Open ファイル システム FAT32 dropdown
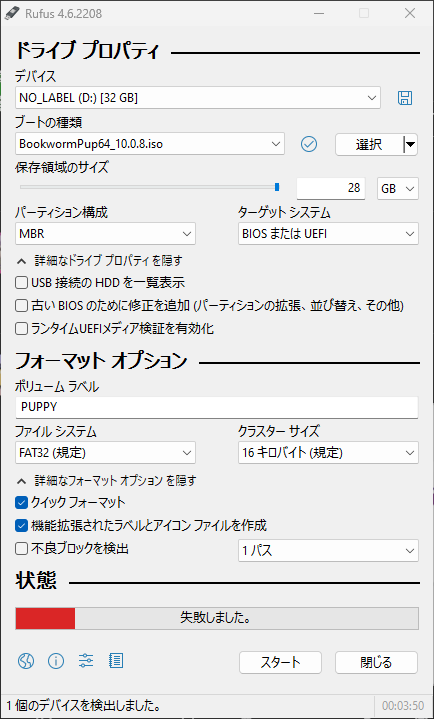Screen dimensions: 434x719 (x=106, y=453)
